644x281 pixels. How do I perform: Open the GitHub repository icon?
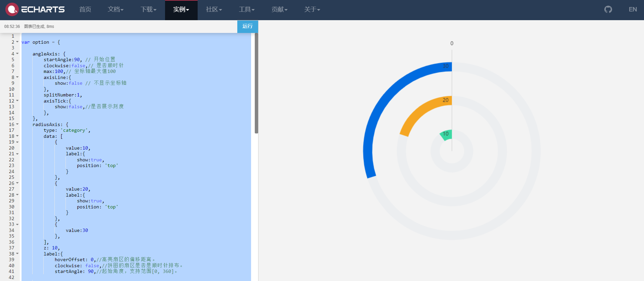[x=608, y=9]
